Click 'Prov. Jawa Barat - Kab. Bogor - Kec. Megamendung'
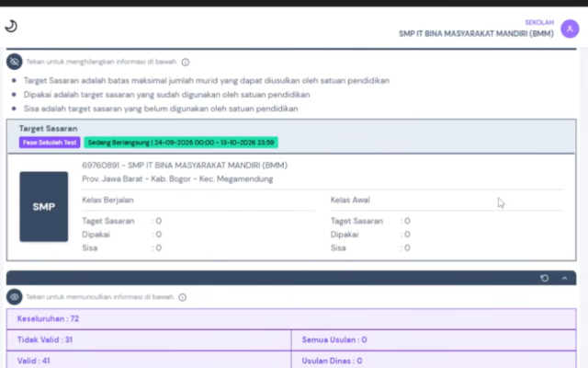The width and height of the screenshot is (588, 368). 177,178
